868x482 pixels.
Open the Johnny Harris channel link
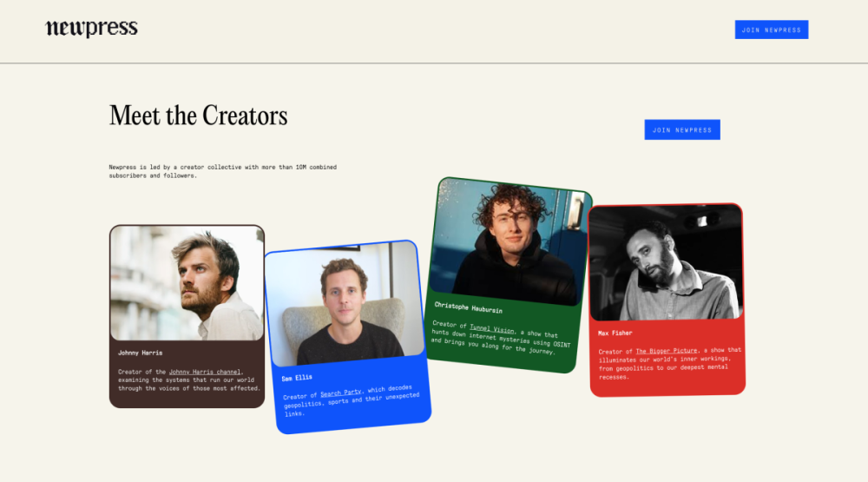click(205, 372)
